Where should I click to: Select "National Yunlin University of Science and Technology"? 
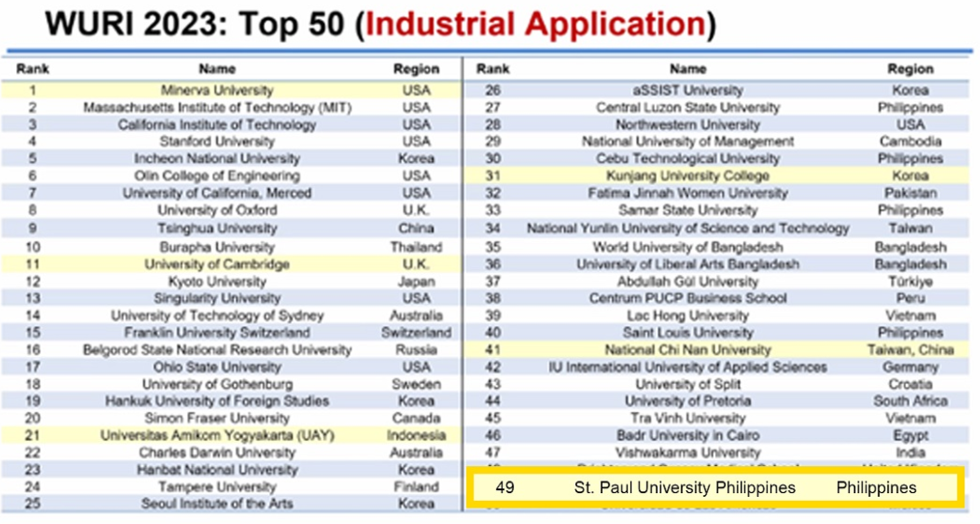[687, 229]
